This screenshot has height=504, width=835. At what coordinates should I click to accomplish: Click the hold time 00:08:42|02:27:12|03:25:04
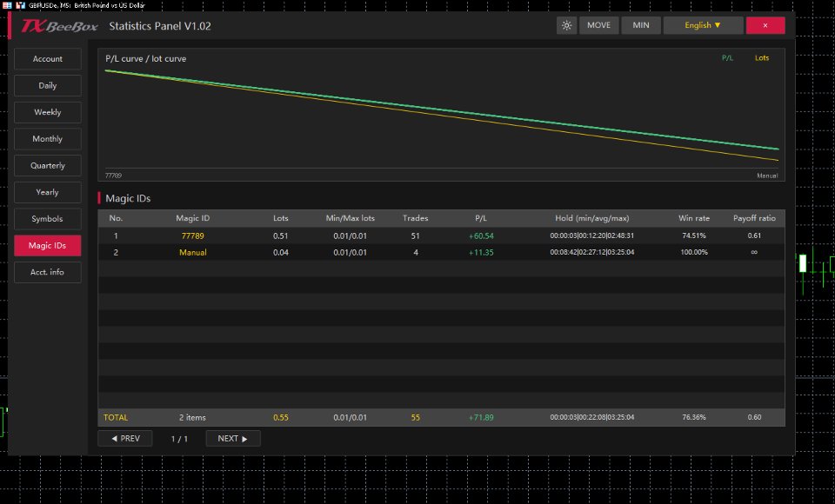[592, 252]
